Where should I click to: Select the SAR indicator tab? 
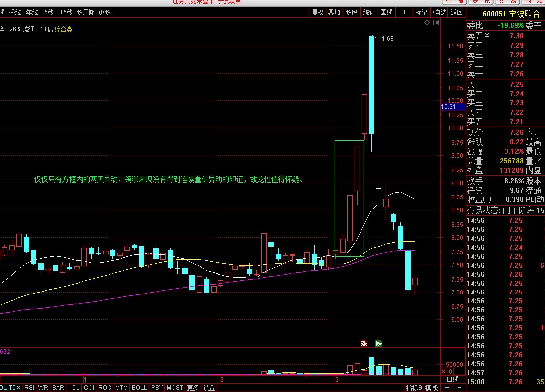pyautogui.click(x=58, y=388)
